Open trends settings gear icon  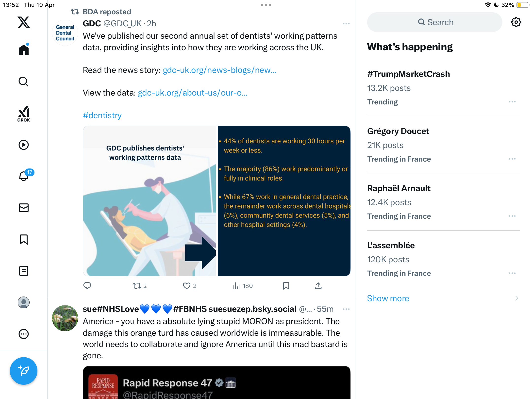point(516,22)
